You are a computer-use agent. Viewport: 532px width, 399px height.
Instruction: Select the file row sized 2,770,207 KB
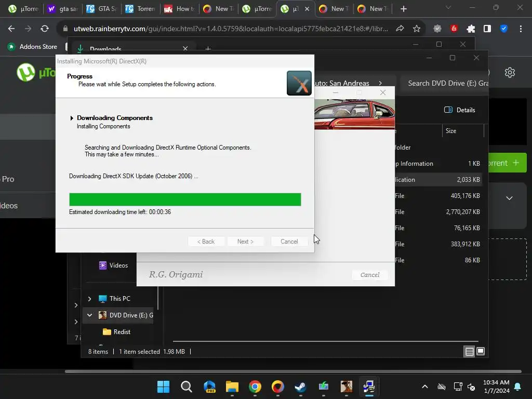437,212
